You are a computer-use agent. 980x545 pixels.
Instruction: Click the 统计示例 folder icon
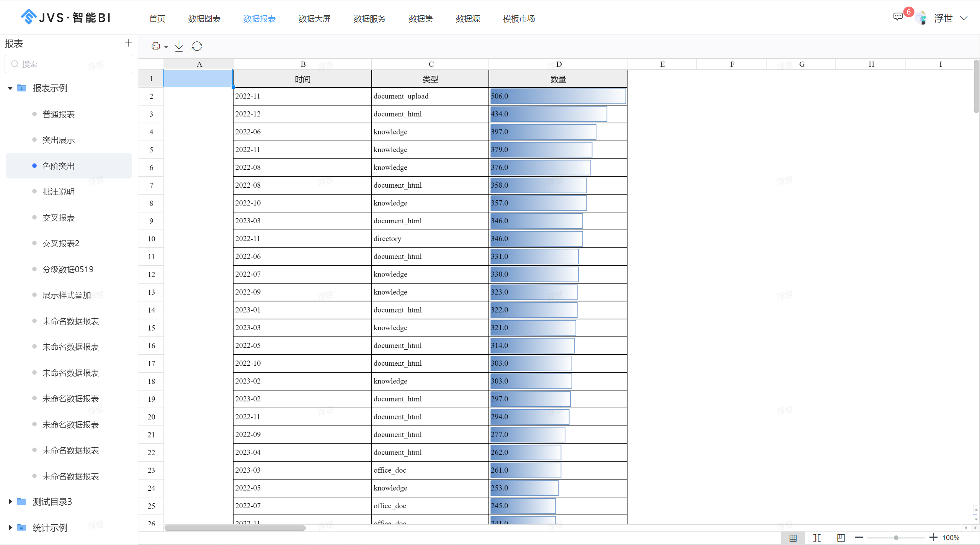(22, 527)
